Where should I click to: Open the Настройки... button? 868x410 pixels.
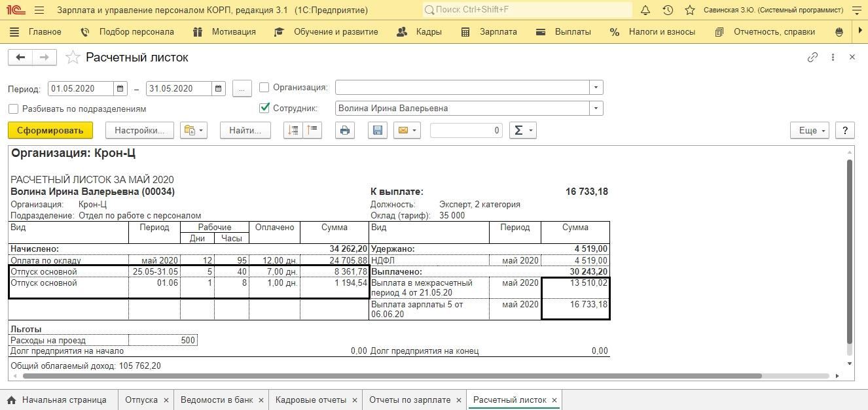(139, 130)
